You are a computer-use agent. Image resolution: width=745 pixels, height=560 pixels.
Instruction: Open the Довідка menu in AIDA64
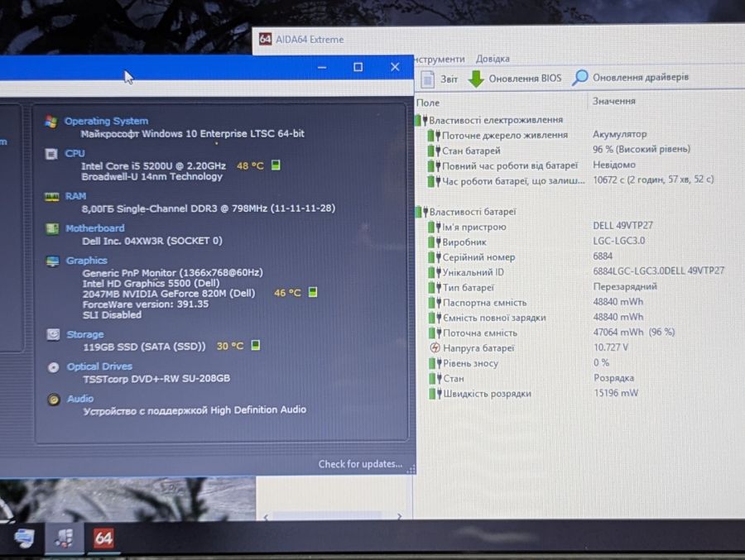[493, 59]
